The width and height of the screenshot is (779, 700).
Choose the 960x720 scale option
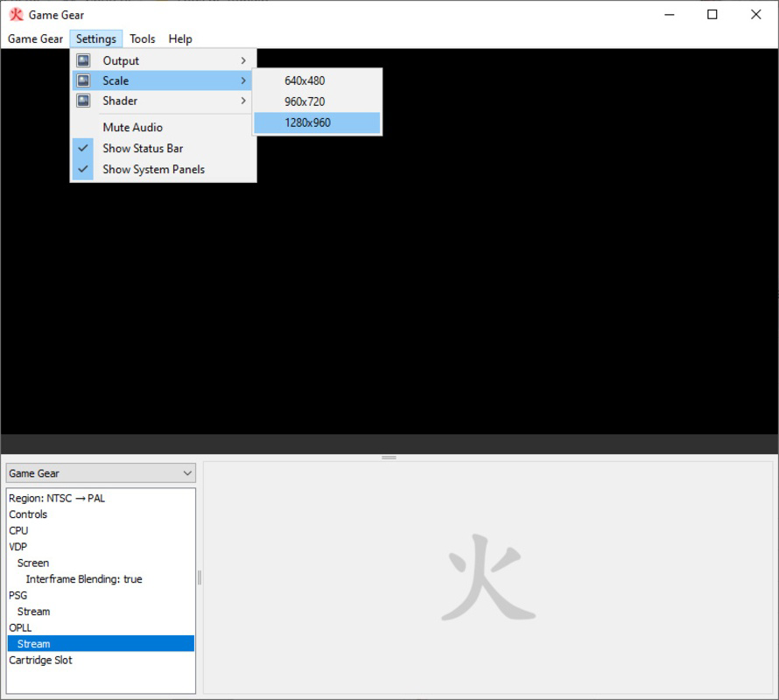[317, 101]
